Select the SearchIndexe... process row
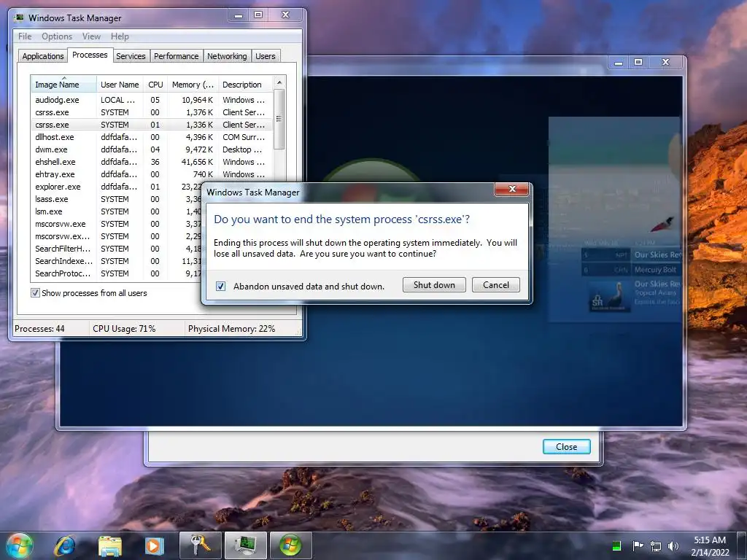The image size is (747, 560). (116, 261)
